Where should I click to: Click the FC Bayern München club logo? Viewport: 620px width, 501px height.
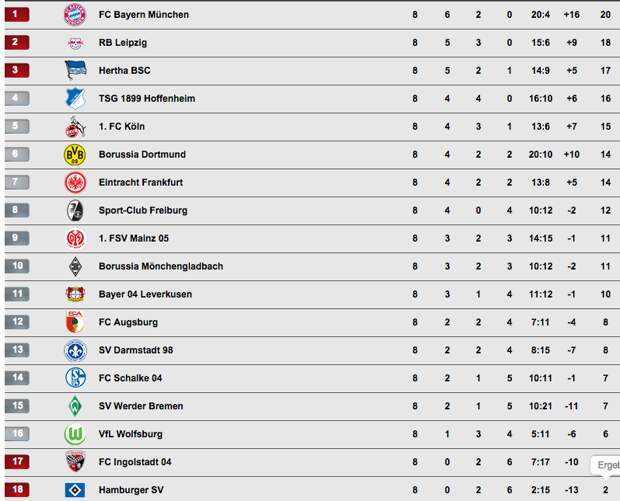coord(75,15)
